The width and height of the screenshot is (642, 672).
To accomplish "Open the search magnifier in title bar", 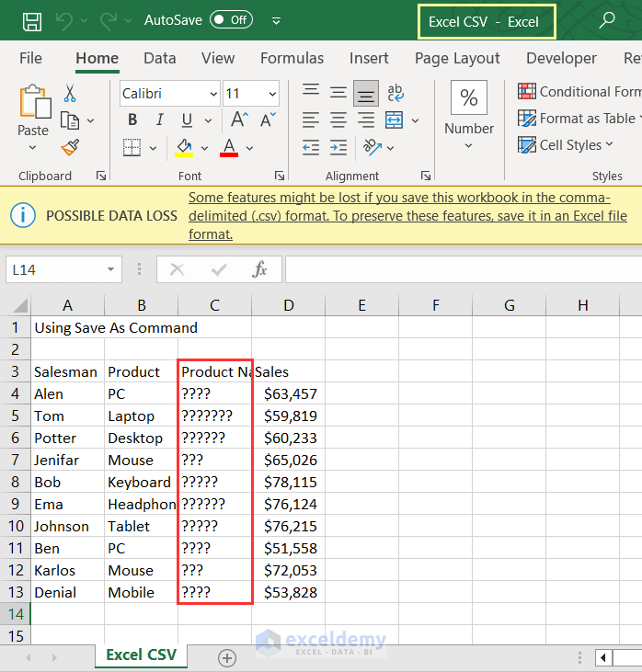I will [607, 20].
